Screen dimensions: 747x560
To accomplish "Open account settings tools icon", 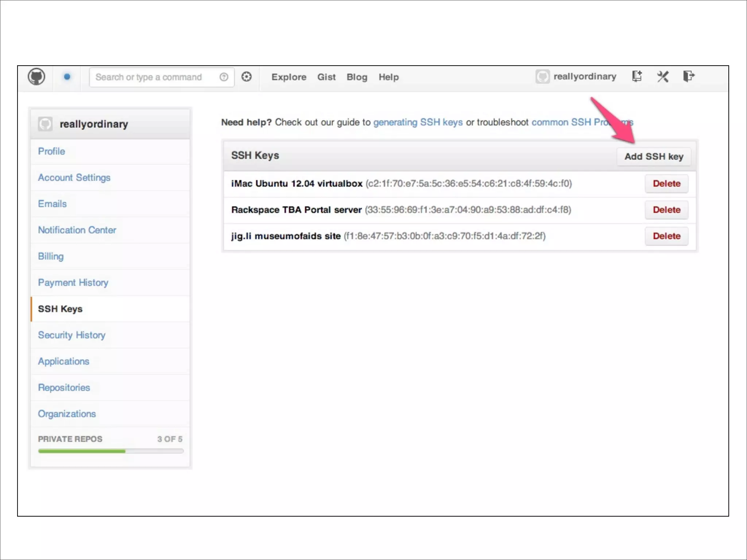I will (x=663, y=77).
